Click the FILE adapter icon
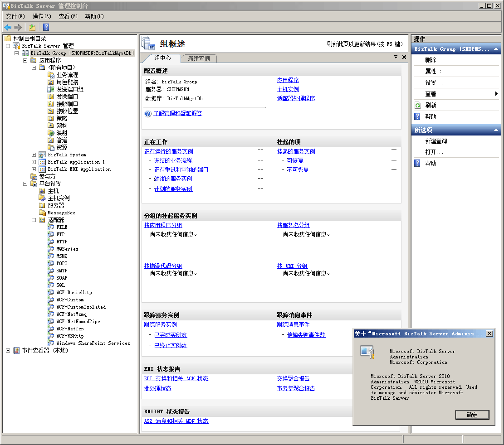Image resolution: width=504 pixels, height=445 pixels. (51, 227)
